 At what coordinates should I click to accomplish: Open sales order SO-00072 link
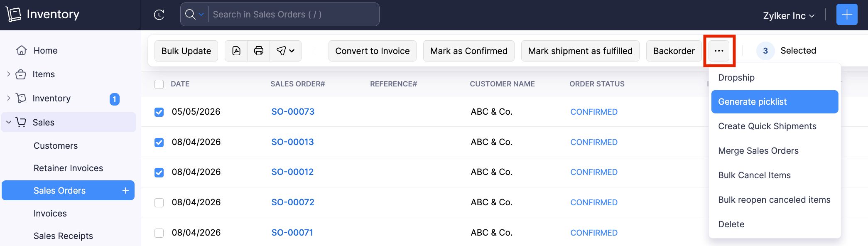click(293, 202)
